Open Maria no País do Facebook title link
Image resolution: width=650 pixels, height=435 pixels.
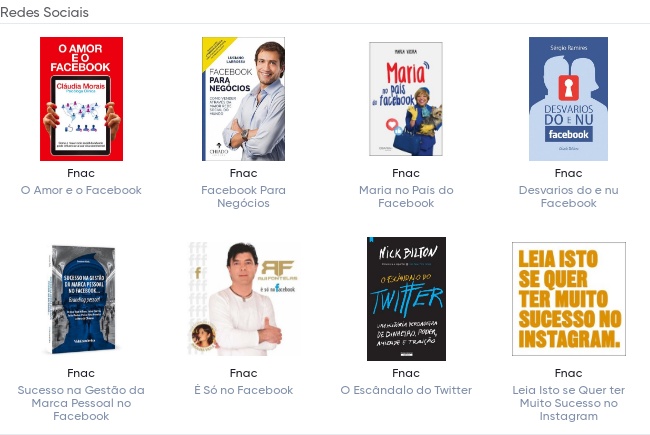pos(406,197)
